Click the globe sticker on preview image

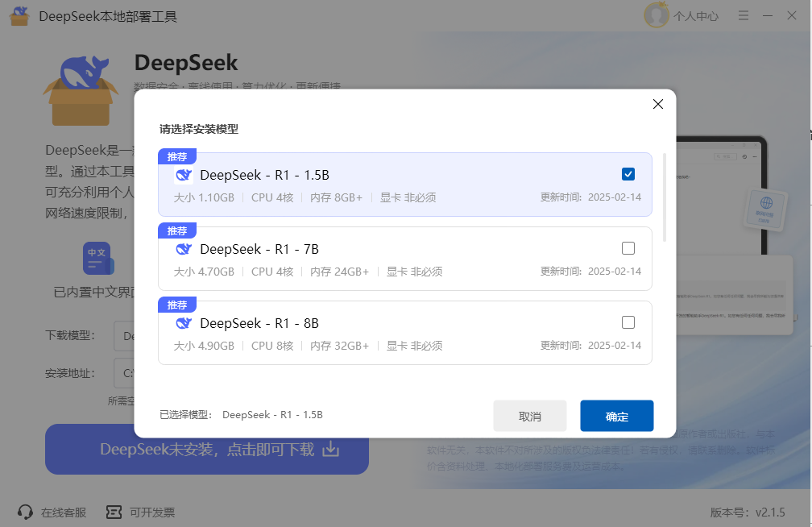[x=765, y=209]
